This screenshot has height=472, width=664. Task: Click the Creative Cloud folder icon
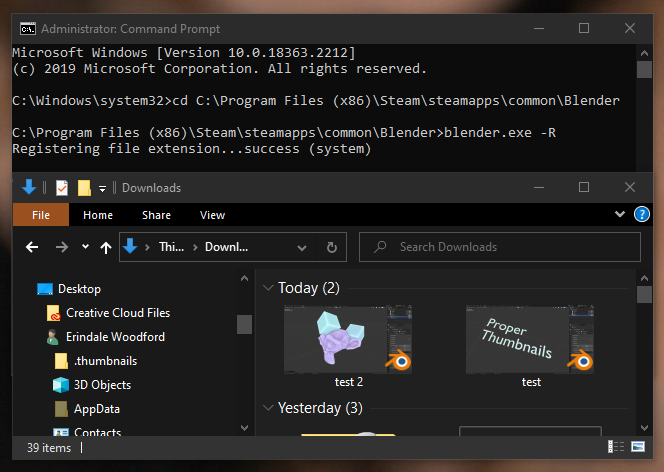[53, 313]
